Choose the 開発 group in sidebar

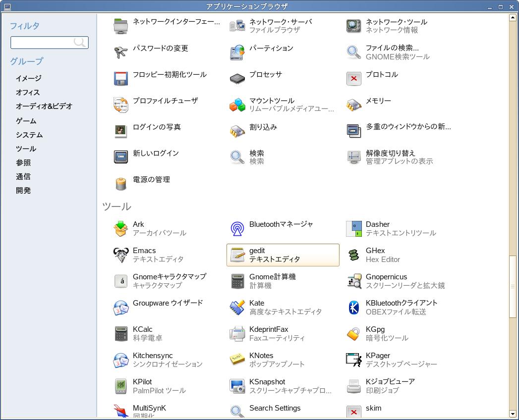click(23, 190)
